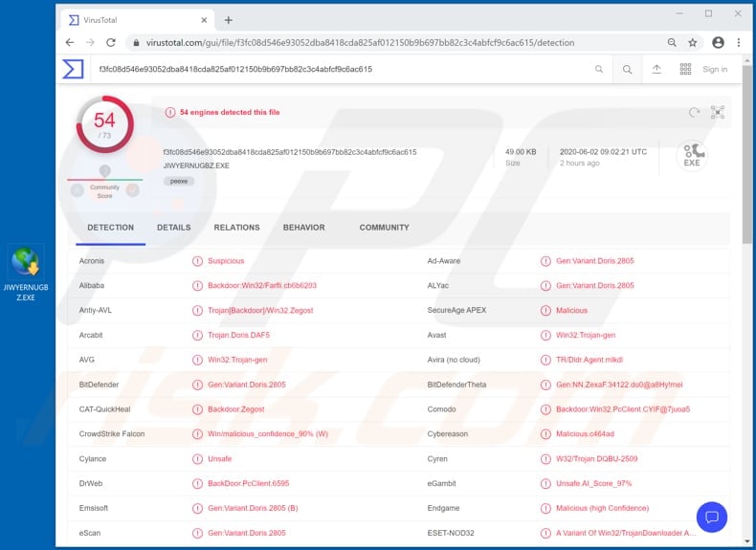Click alert icon beside Avast Win32:Trojan-gen
Image resolution: width=756 pixels, height=550 pixels.
tap(545, 335)
